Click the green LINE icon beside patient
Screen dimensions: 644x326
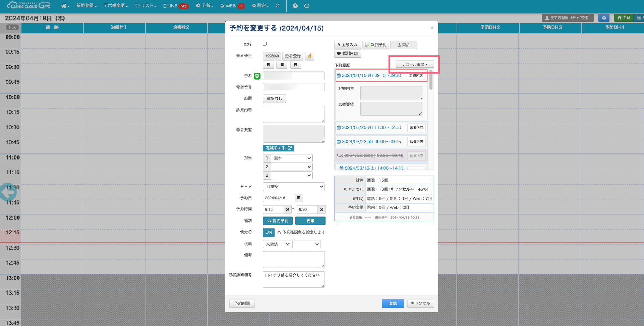[257, 76]
